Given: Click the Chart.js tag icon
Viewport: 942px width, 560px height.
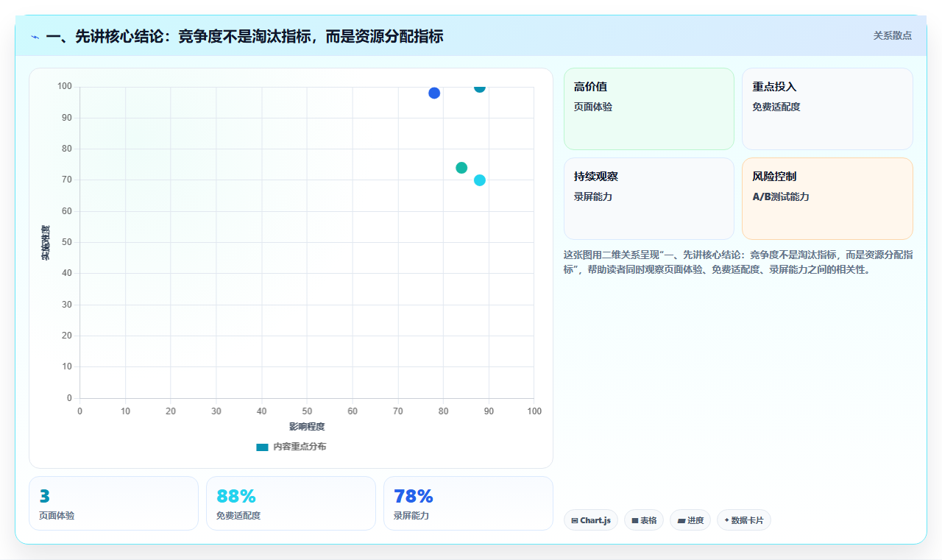Looking at the screenshot, I should click(575, 521).
